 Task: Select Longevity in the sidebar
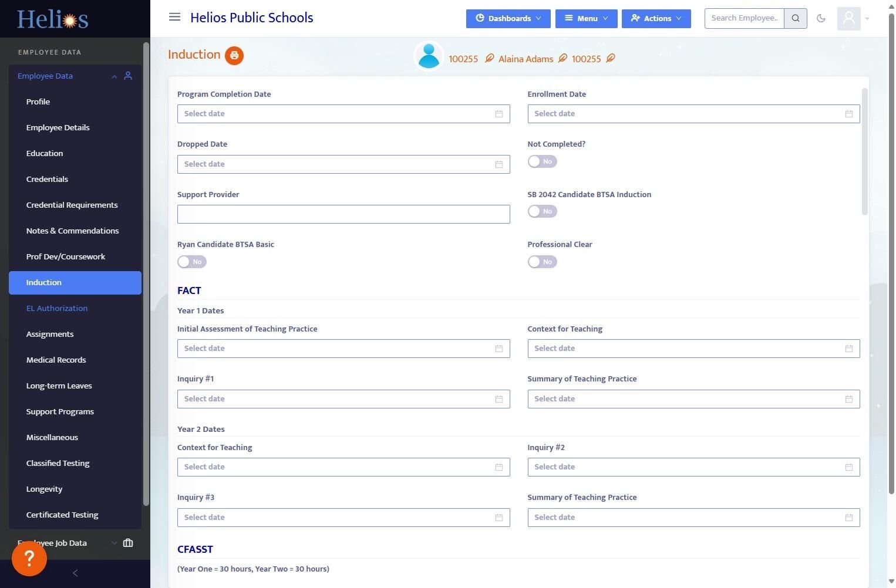75,489
